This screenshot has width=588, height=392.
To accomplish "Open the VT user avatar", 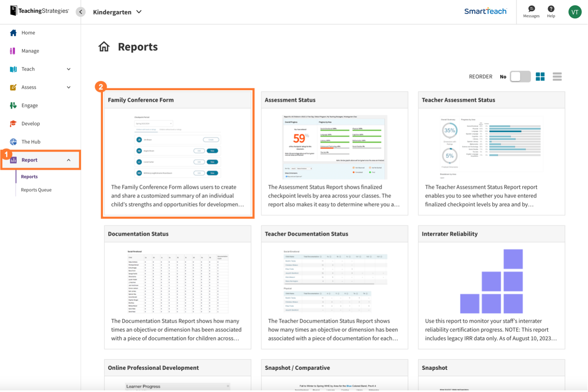I will [x=574, y=12].
